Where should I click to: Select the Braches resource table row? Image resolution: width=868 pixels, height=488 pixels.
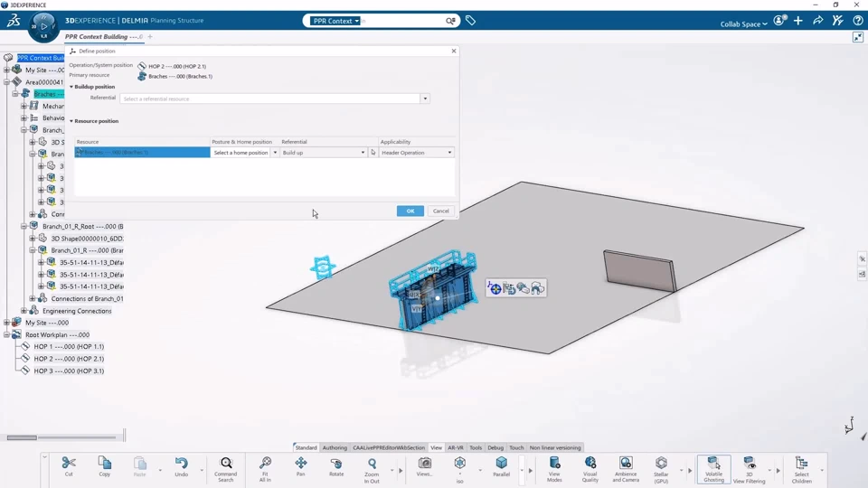pyautogui.click(x=142, y=153)
